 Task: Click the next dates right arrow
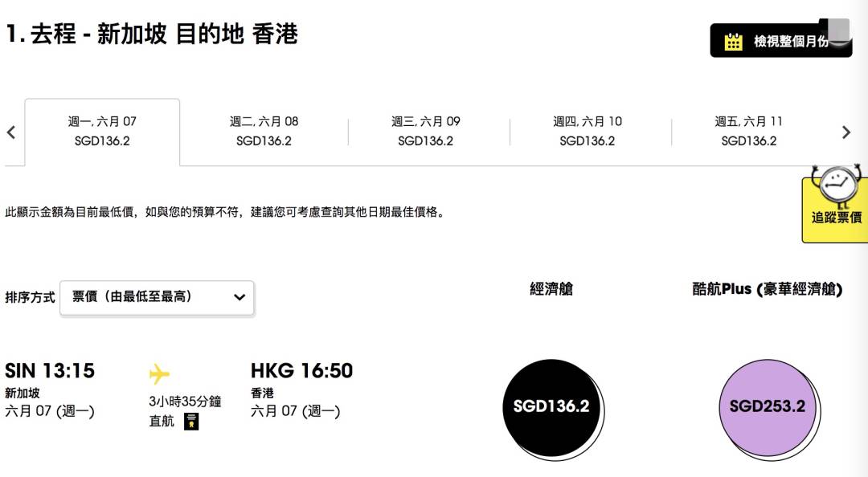845,132
